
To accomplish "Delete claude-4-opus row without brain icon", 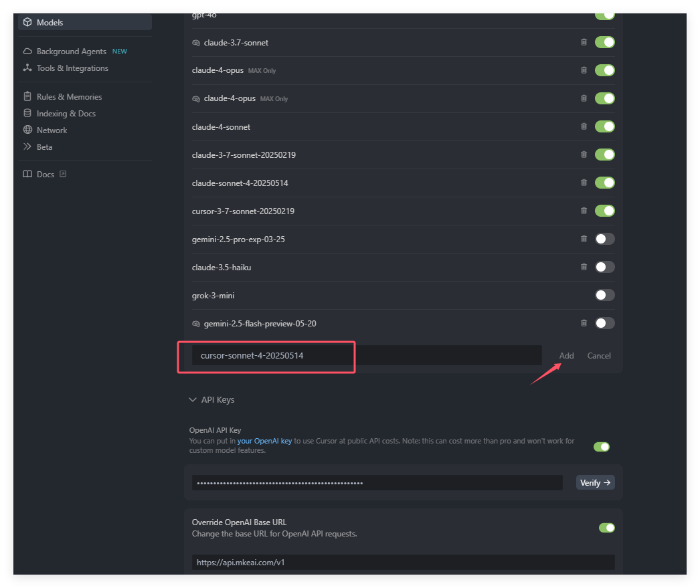I will point(584,70).
